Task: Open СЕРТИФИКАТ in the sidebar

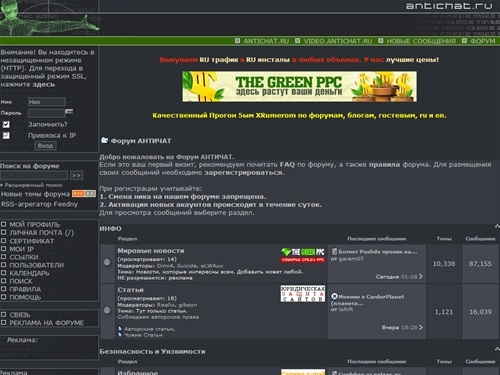Action: tap(32, 241)
